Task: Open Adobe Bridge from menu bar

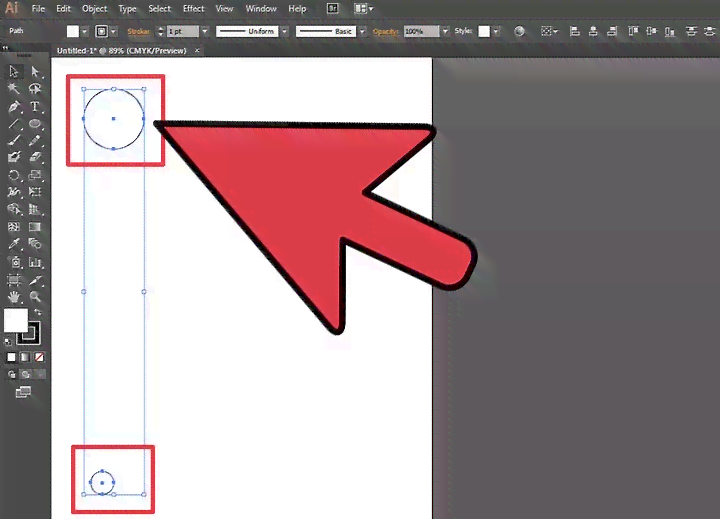Action: click(x=332, y=8)
